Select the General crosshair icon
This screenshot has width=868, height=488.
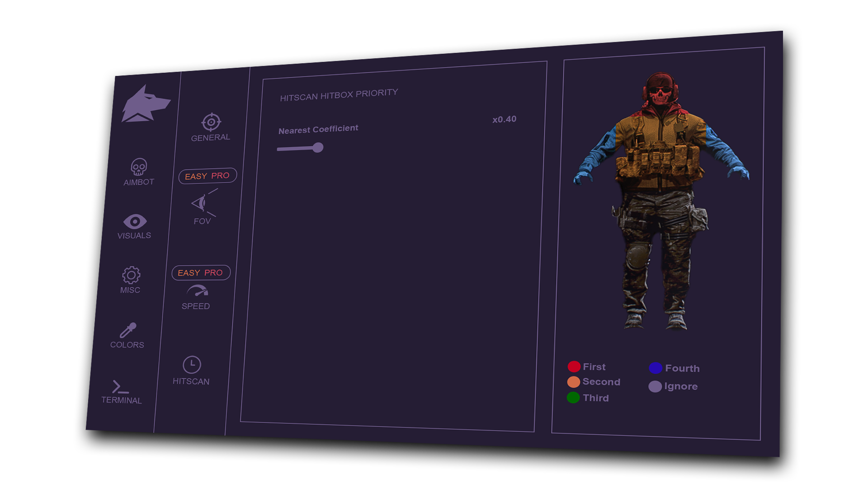[211, 122]
